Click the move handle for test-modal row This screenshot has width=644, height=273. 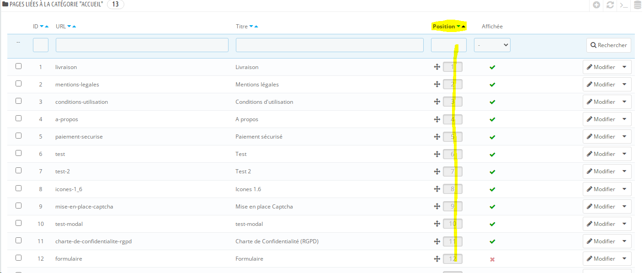coord(436,224)
